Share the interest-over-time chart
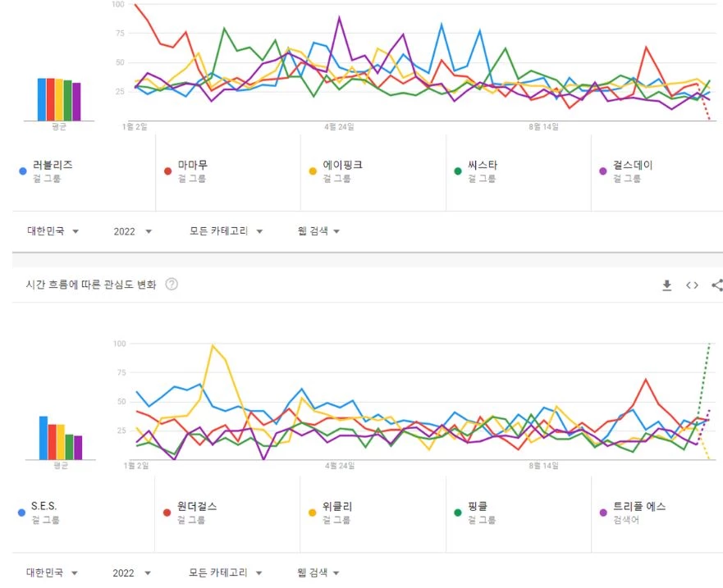723x588 pixels. (717, 285)
